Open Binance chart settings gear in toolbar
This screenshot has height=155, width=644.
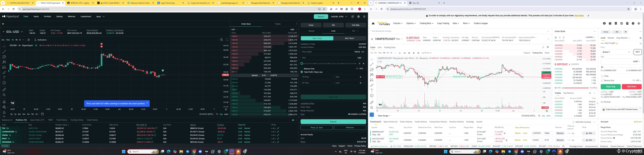click(418, 53)
